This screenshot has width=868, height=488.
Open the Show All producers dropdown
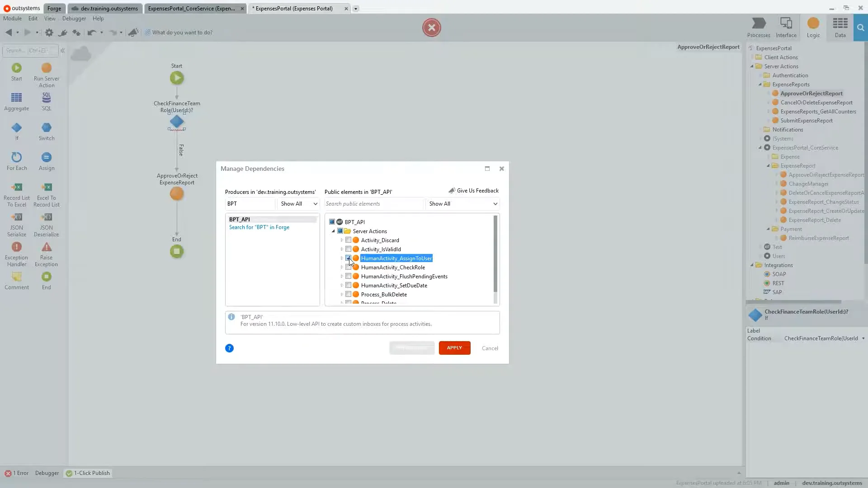298,204
